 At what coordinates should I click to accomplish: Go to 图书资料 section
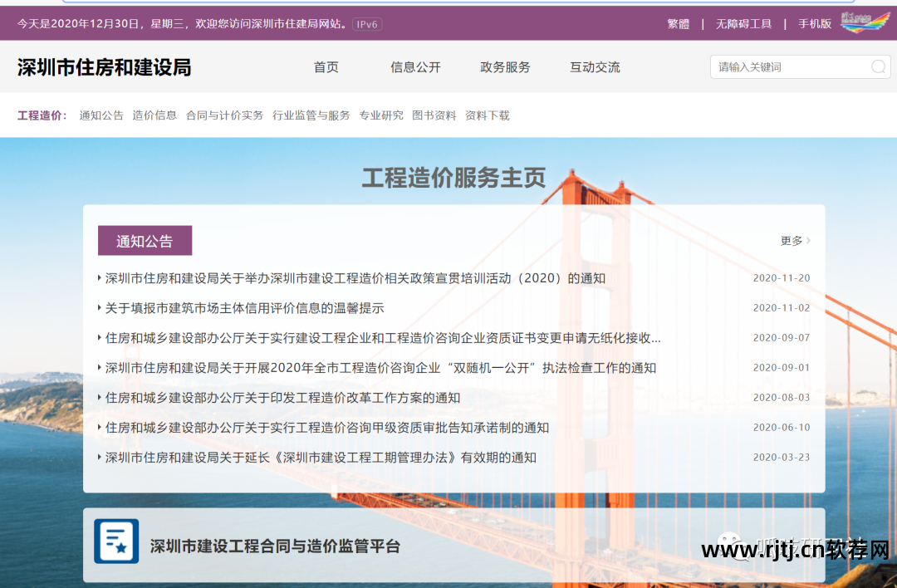pos(434,115)
